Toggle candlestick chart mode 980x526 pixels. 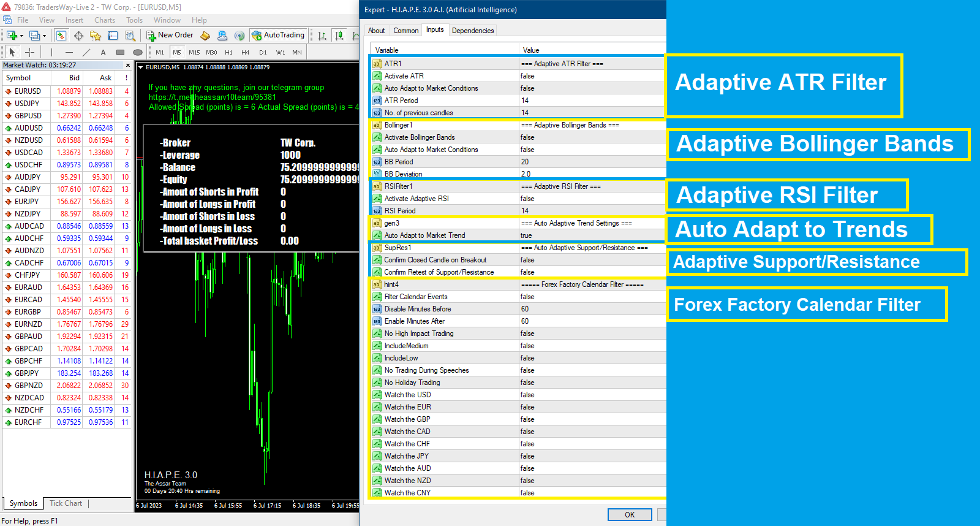click(339, 36)
